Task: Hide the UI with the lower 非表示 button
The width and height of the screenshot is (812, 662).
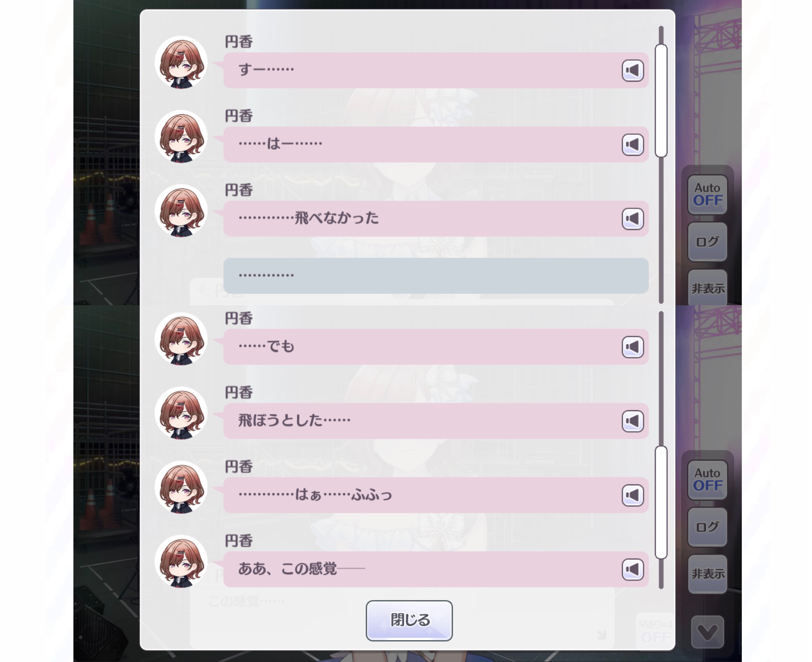Action: (708, 574)
